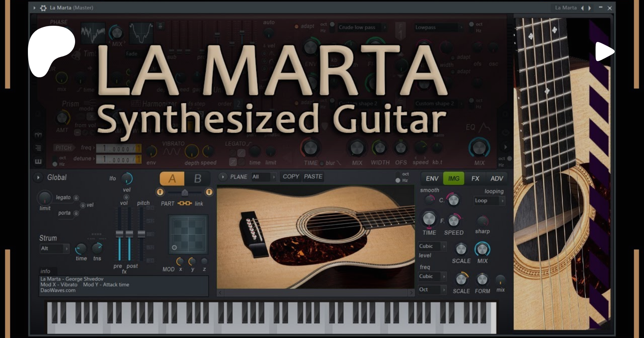Screen dimensions: 644x338
Task: Click the info text box
Action: click(123, 285)
